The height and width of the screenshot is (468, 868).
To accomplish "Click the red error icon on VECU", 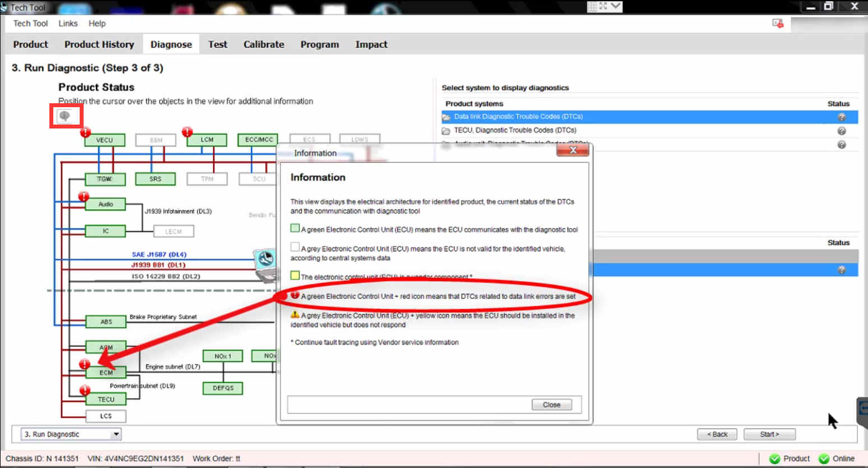I will pos(85,132).
